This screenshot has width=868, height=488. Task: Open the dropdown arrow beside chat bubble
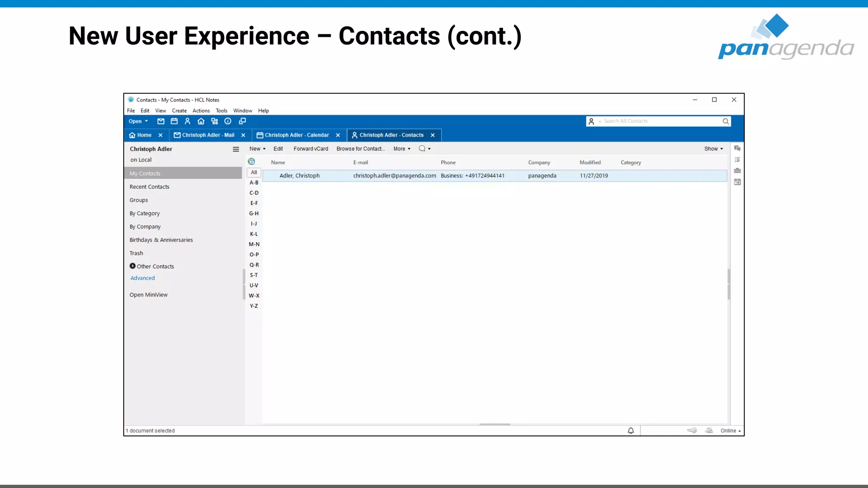pos(429,149)
